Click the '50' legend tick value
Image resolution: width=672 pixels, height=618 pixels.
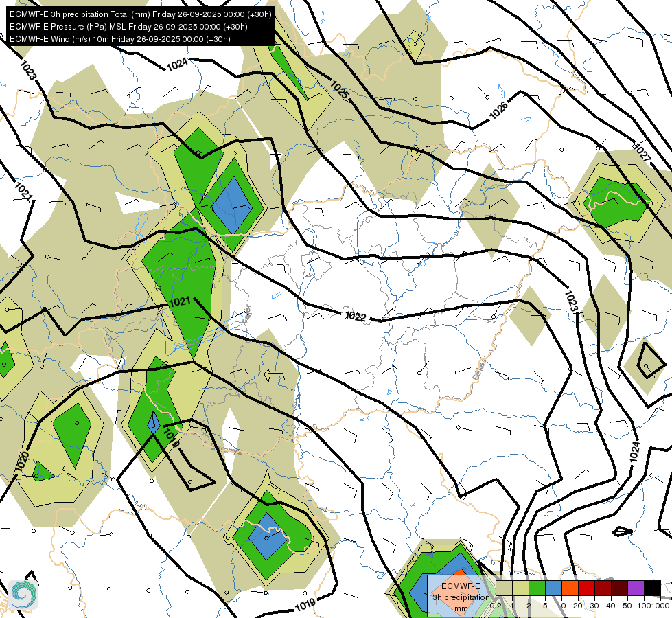coord(627,606)
